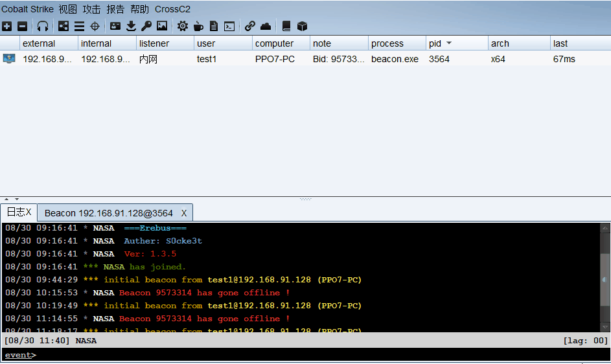Open the About cube icon

click(302, 26)
